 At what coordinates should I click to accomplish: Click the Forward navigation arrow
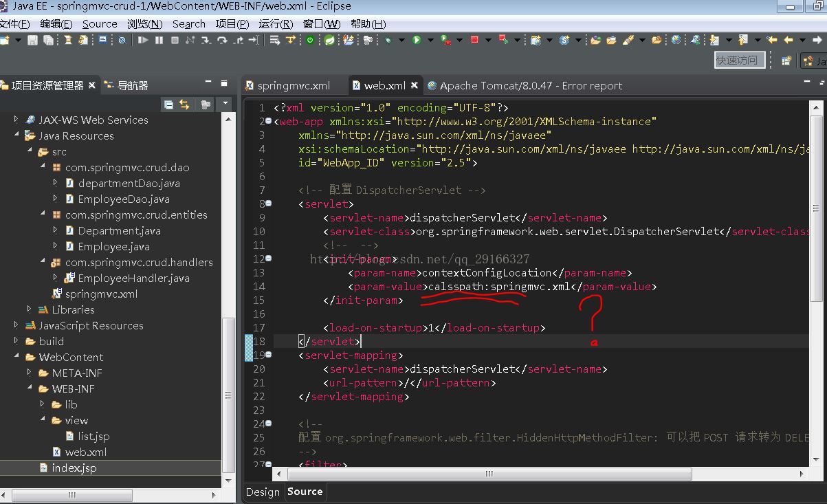click(x=817, y=41)
